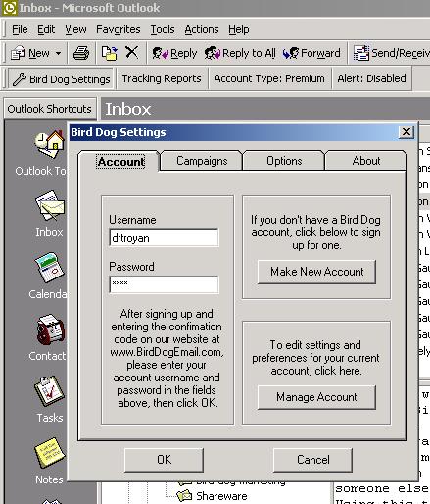
Task: Open the Calendar shortcut icon
Action: pos(50,268)
